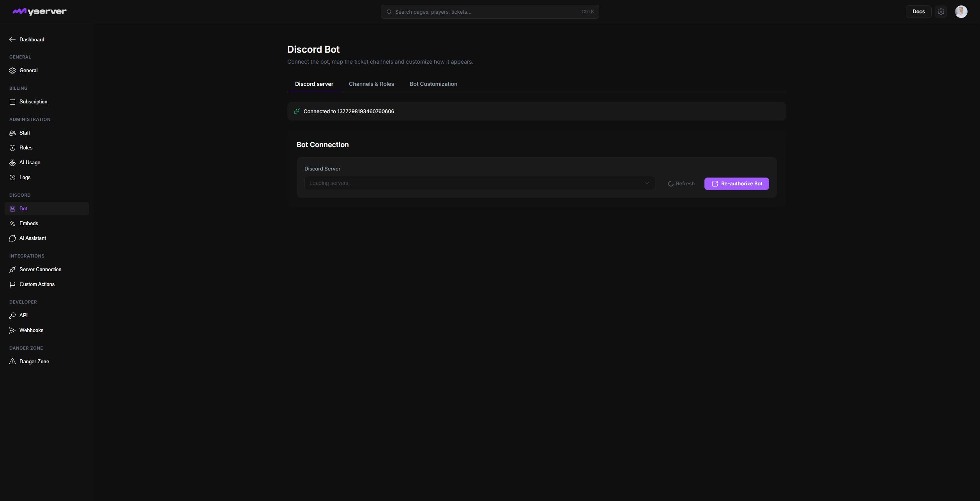This screenshot has height=501, width=980.
Task: Open the Discord Server dropdown
Action: pyautogui.click(x=479, y=183)
